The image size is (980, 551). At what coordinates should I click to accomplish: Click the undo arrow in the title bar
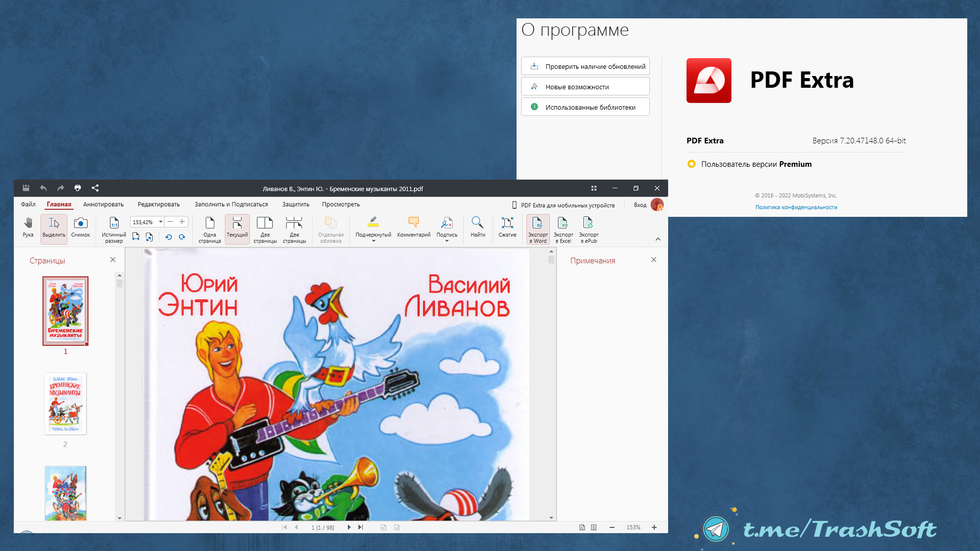click(x=43, y=188)
